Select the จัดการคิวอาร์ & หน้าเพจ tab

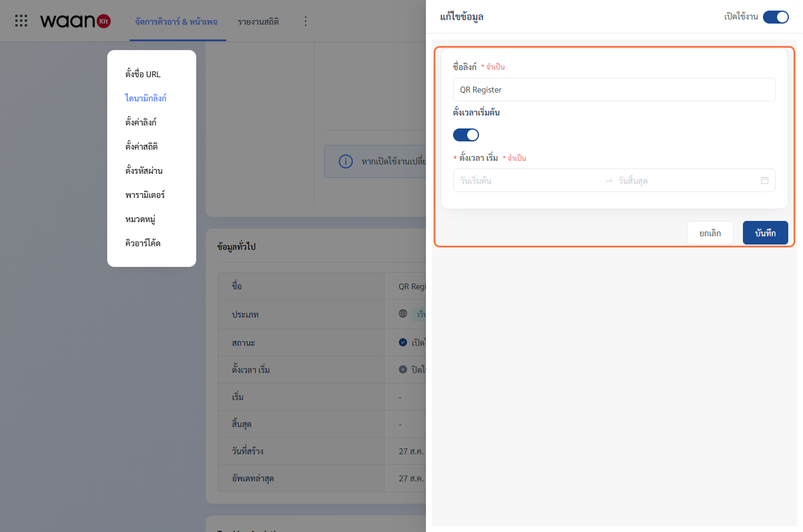pos(176,22)
